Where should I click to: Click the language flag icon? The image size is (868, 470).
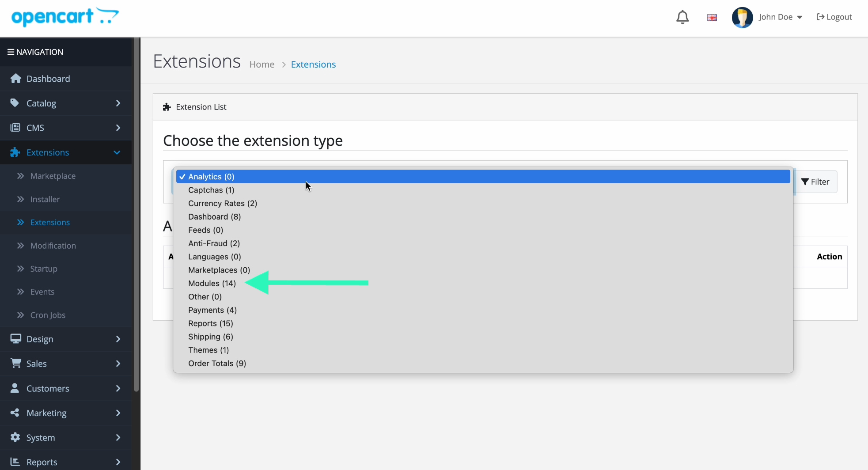[x=712, y=18]
